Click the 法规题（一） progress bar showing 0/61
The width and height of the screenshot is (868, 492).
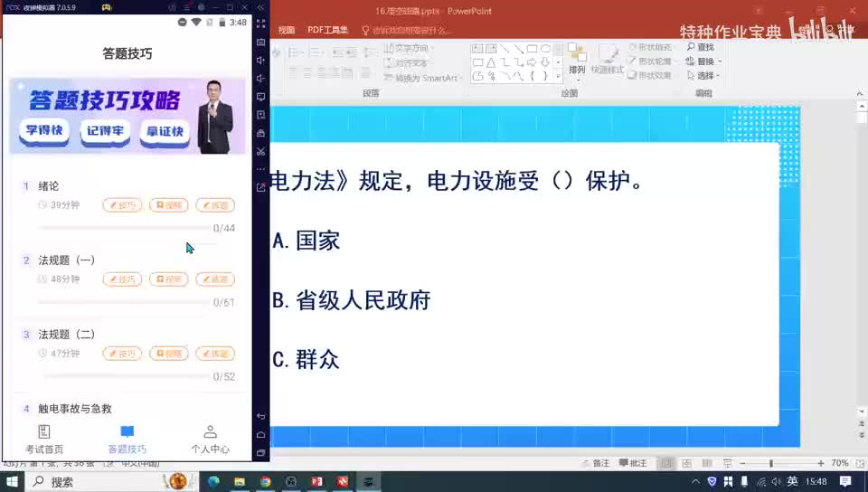[x=125, y=302]
